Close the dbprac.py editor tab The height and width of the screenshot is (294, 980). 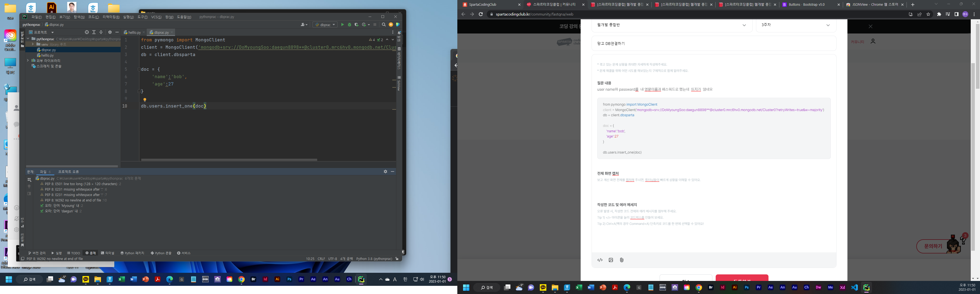pyautogui.click(x=172, y=32)
